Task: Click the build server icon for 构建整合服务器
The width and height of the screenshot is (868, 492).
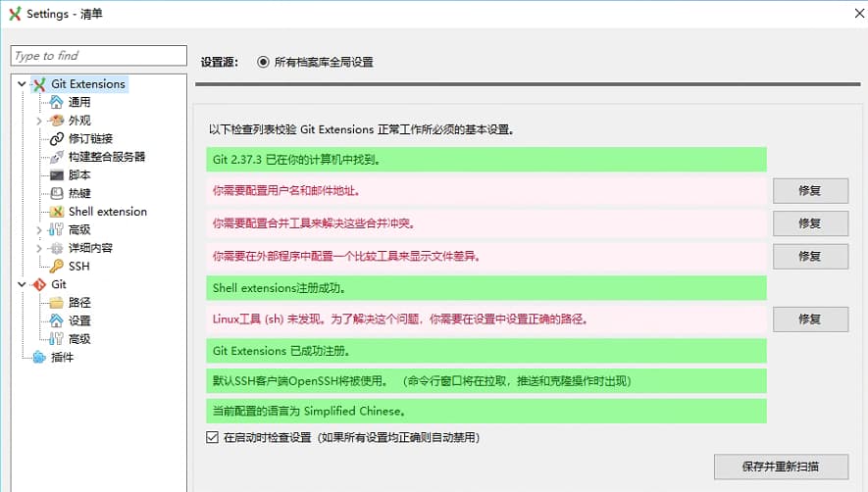Action: coord(57,157)
